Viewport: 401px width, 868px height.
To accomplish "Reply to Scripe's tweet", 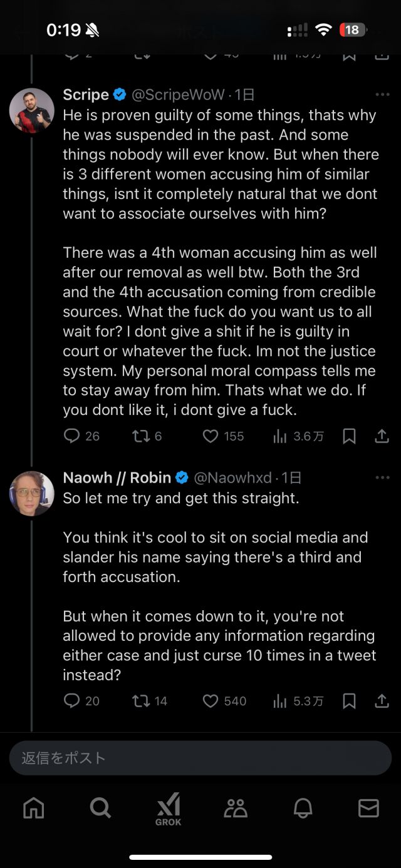I will click(x=72, y=436).
